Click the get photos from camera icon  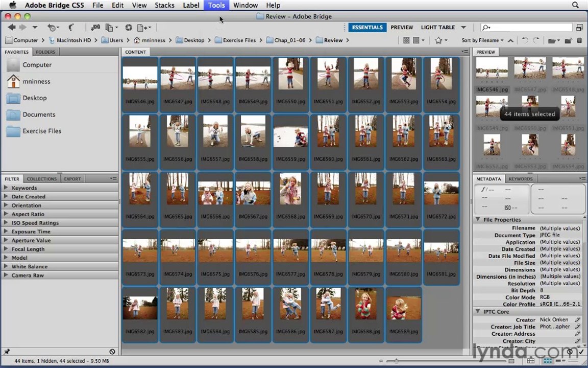95,28
